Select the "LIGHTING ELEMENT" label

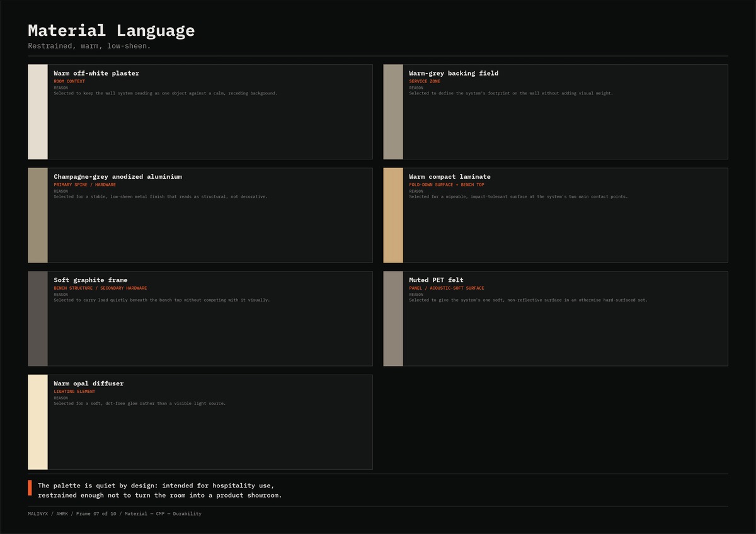click(x=74, y=391)
